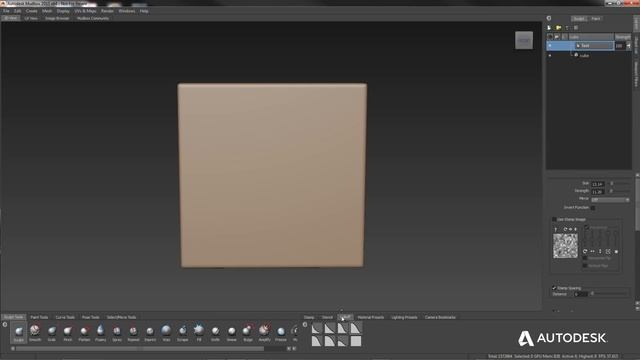Screen dimensions: 640x360
Task: Select the Sculpt brush tool
Action: click(x=19, y=332)
